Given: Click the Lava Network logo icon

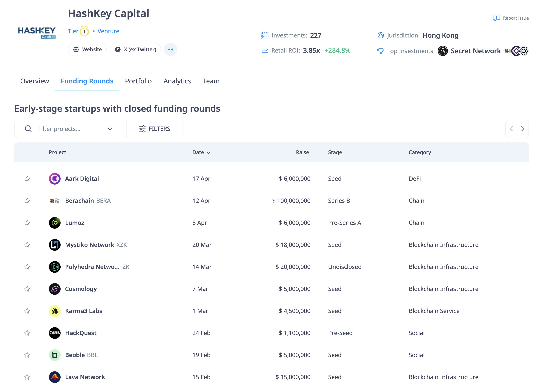Looking at the screenshot, I should [55, 377].
